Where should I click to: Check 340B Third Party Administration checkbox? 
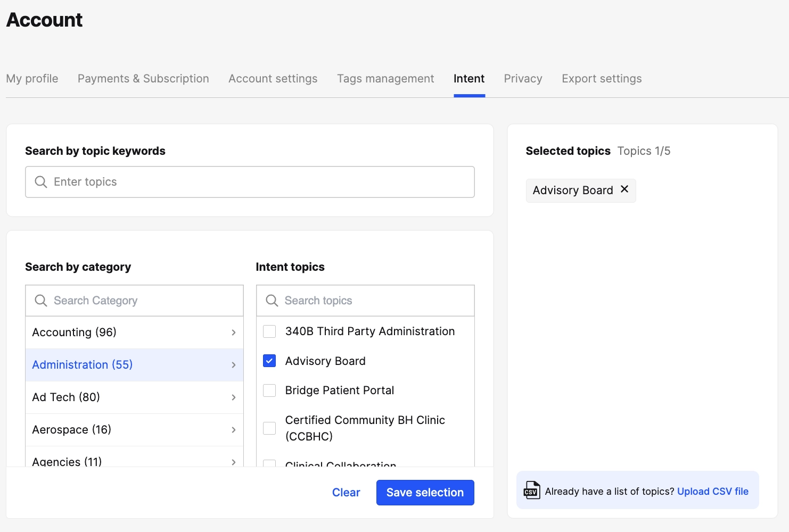tap(270, 331)
